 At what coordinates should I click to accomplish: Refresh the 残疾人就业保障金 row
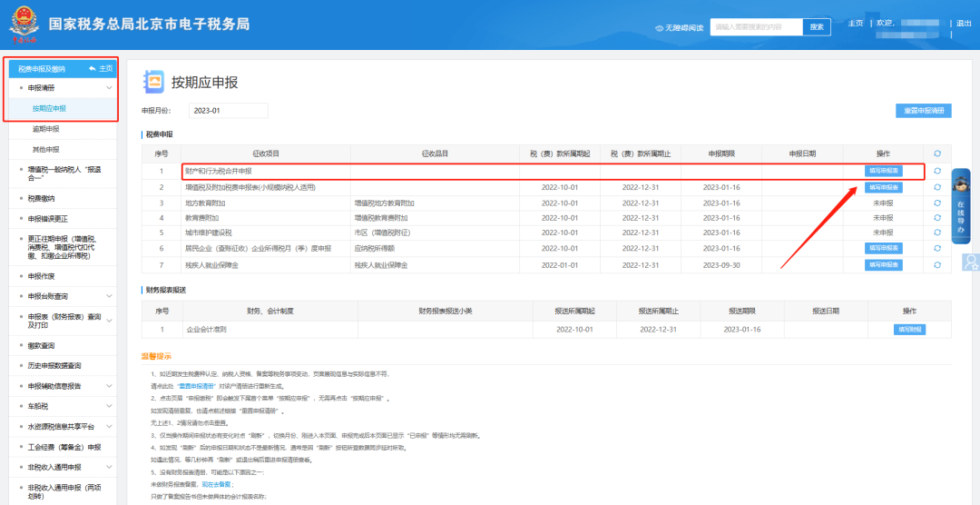pos(936,264)
